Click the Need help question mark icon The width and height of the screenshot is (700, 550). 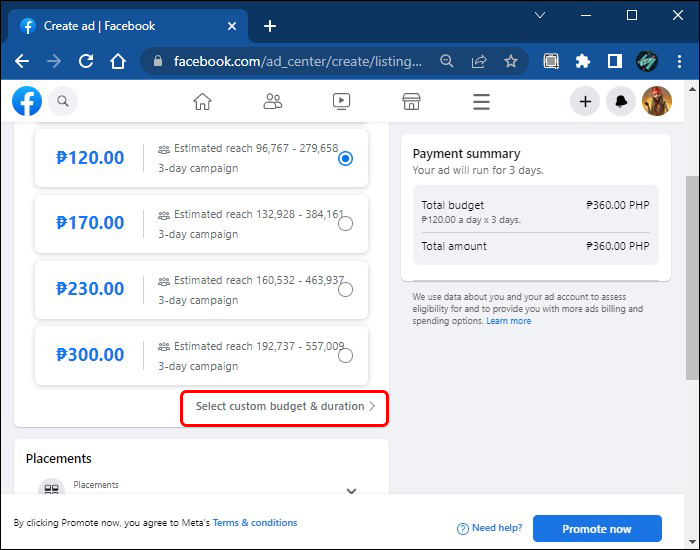pyautogui.click(x=462, y=529)
